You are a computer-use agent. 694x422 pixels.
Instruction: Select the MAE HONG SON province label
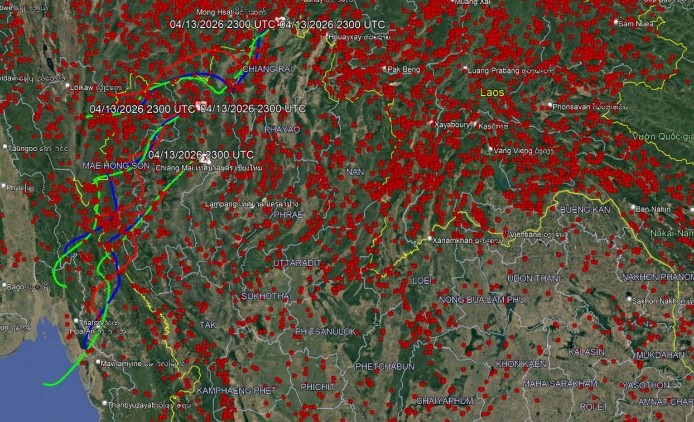coord(115,167)
